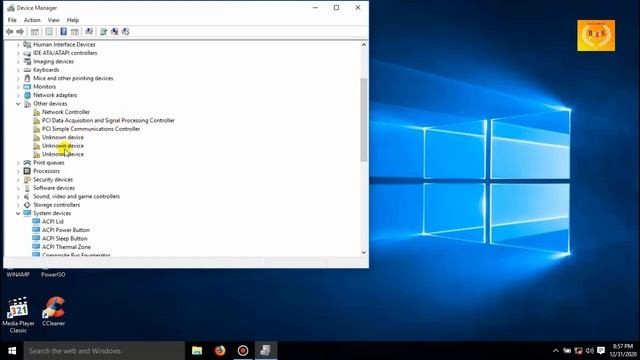Expand the Keyboards node
640x360 pixels.
click(18, 70)
